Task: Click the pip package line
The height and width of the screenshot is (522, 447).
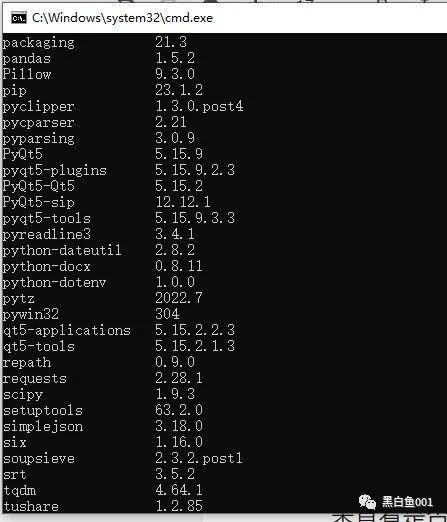Action: coord(102,90)
